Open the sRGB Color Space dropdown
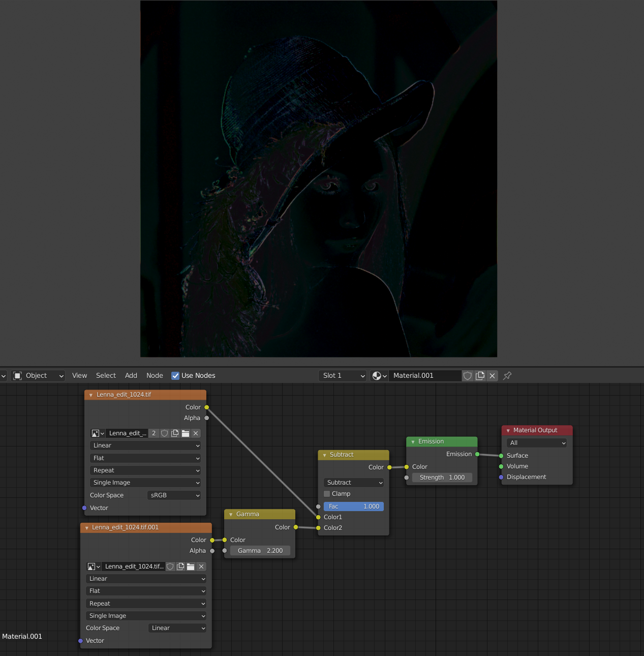Screen dimensions: 644x656 tap(174, 495)
